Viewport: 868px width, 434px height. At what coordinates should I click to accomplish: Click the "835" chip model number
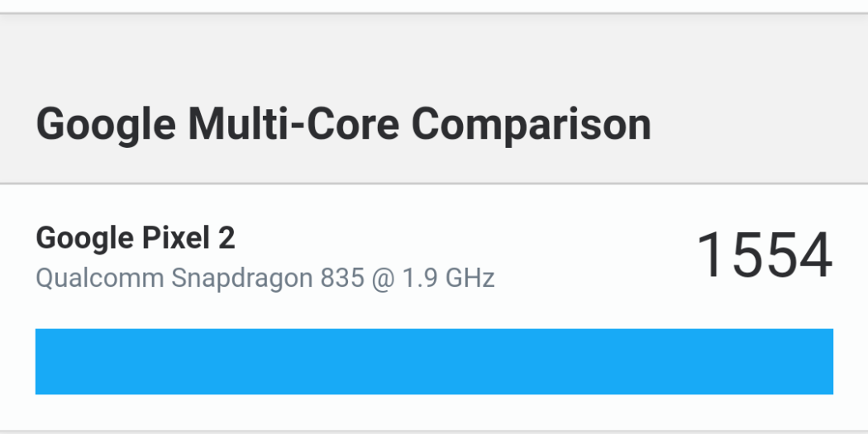tap(341, 278)
